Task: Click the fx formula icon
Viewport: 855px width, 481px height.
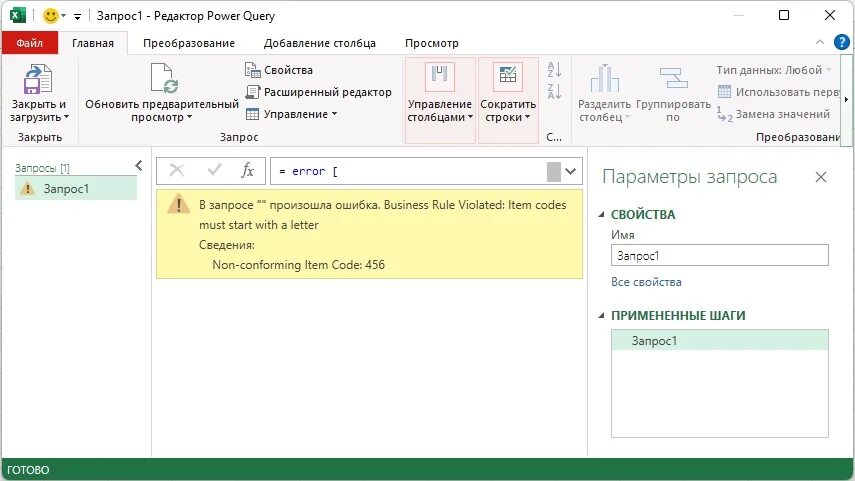Action: [x=248, y=171]
